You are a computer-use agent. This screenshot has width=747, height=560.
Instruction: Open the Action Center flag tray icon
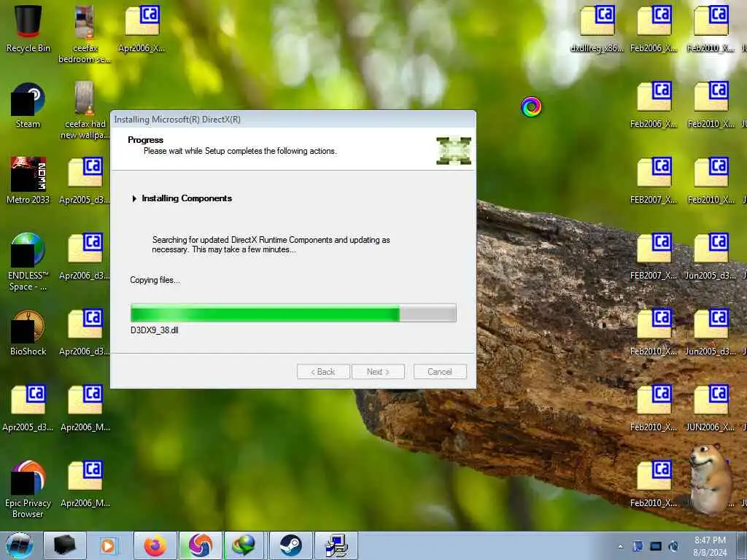pos(638,546)
